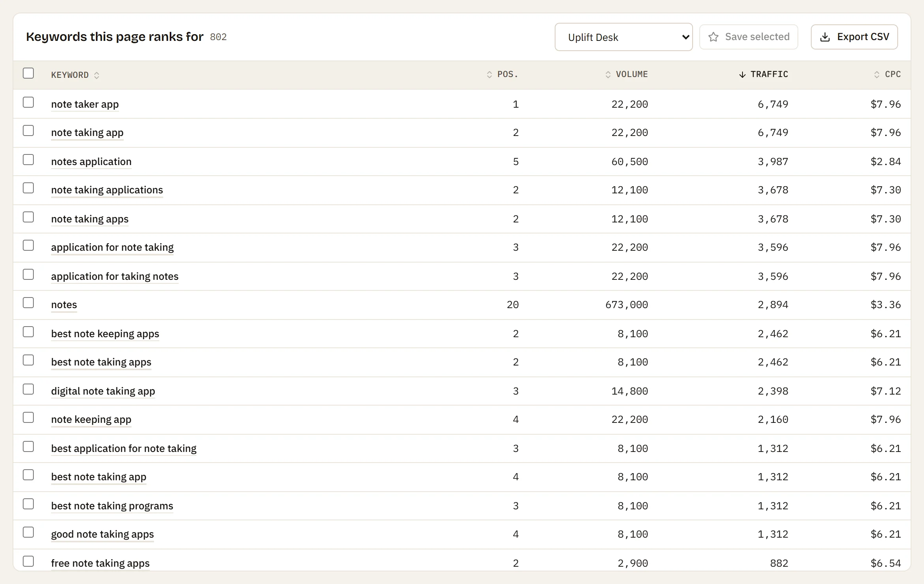924x584 pixels.
Task: Open 'application for note taking' keyword link
Action: click(112, 248)
